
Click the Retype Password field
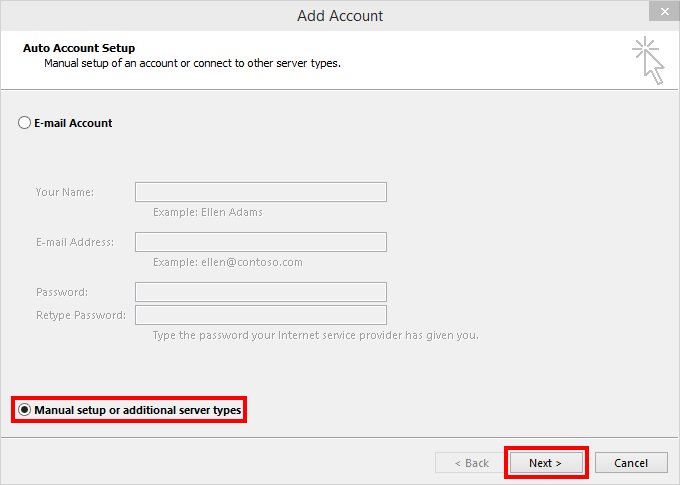(x=260, y=315)
